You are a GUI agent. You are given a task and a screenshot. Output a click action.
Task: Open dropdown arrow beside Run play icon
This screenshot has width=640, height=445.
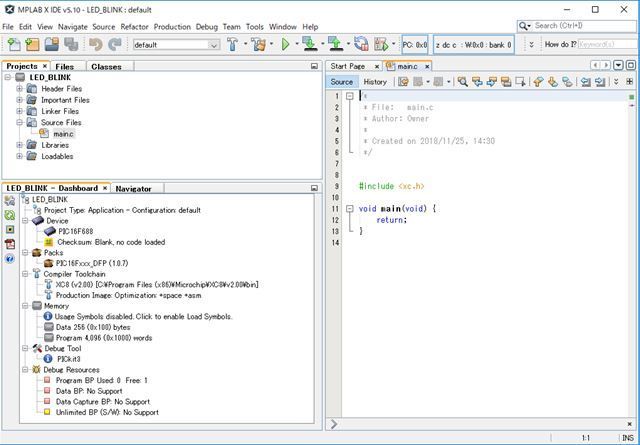[297, 44]
